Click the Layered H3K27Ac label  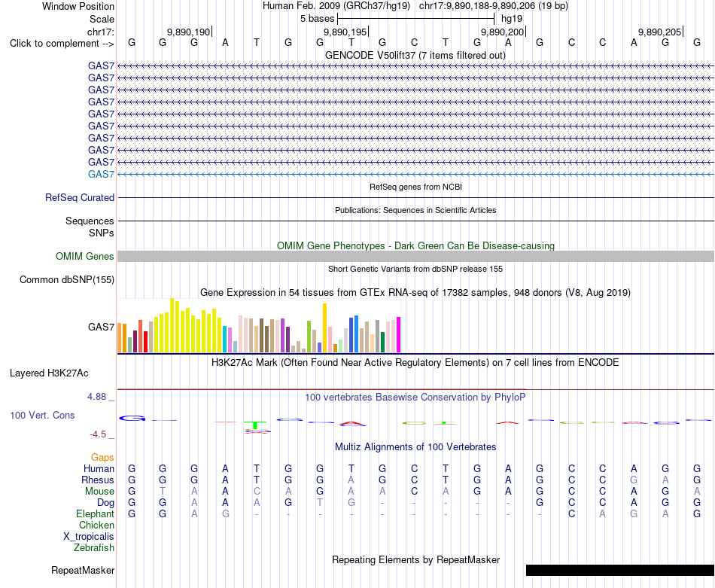point(49,373)
